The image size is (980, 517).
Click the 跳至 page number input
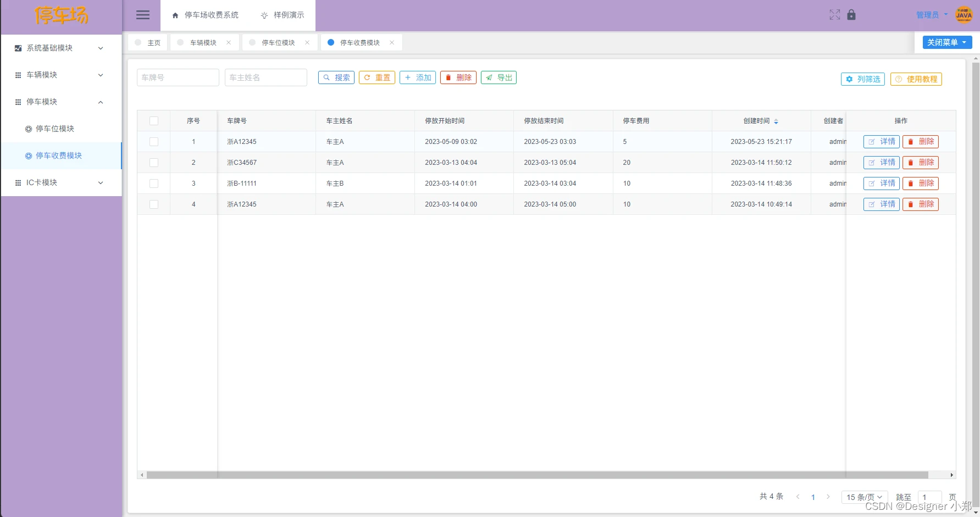(930, 497)
